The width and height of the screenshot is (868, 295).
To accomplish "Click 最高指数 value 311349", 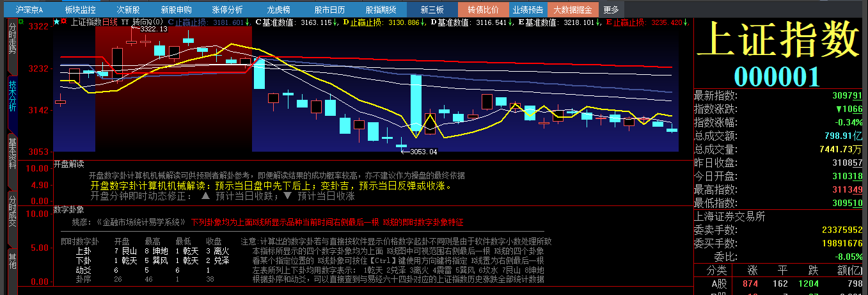I will pyautogui.click(x=848, y=189).
